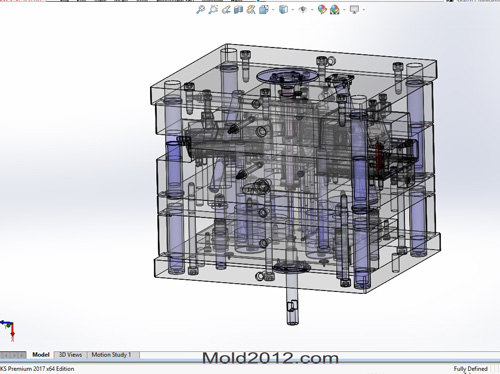Viewport: 500px width, 374px height.
Task: Click the tab scroll arrows at bottom-left
Action: coord(13,355)
